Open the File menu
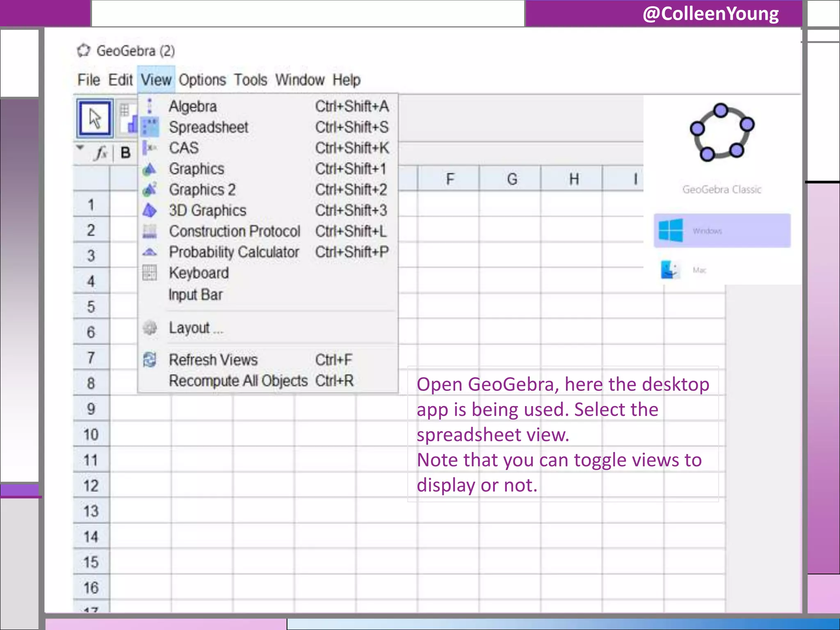 89,80
